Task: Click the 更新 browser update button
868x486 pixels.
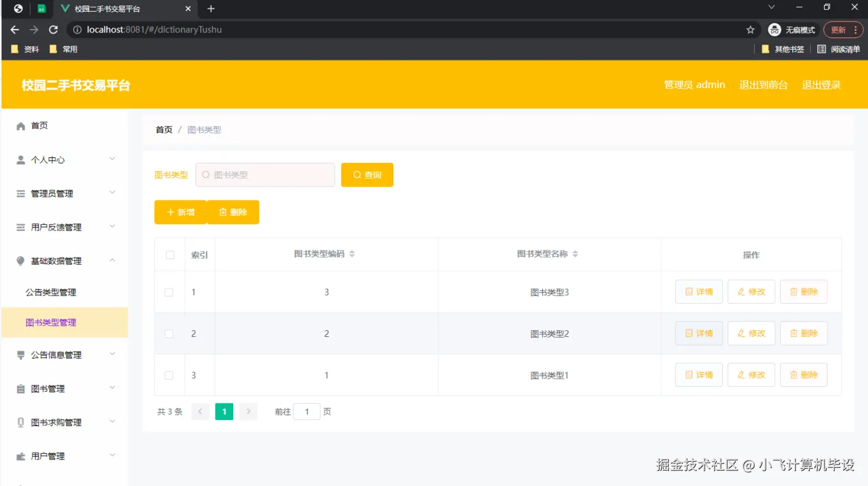Action: point(843,30)
